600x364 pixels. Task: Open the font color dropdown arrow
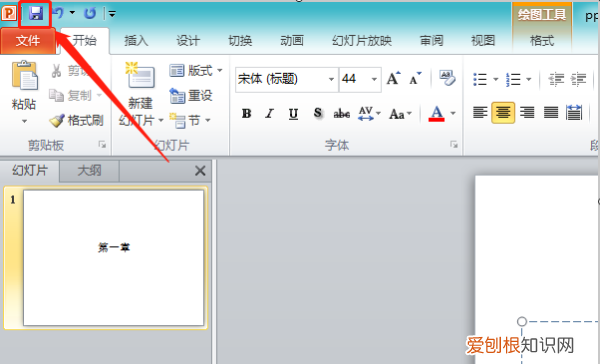tap(453, 113)
